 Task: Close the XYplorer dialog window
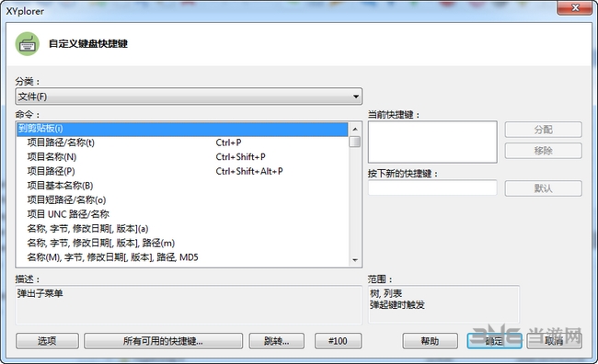[575, 7]
